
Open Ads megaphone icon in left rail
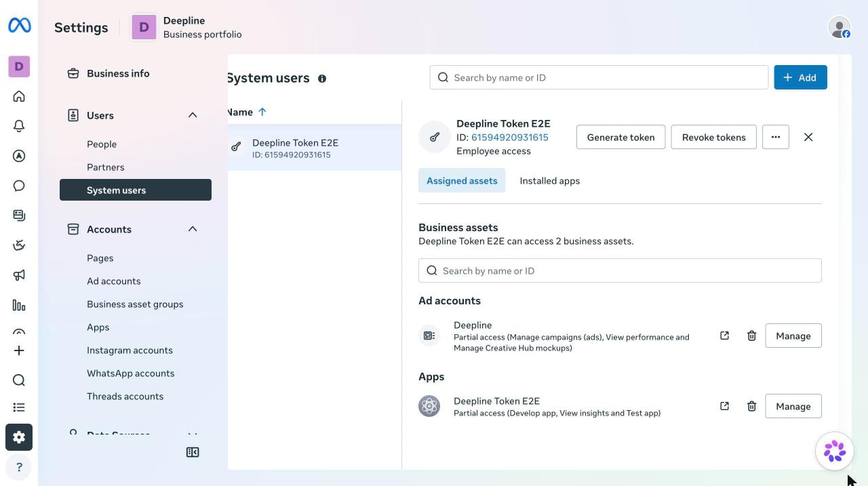pos(19,275)
